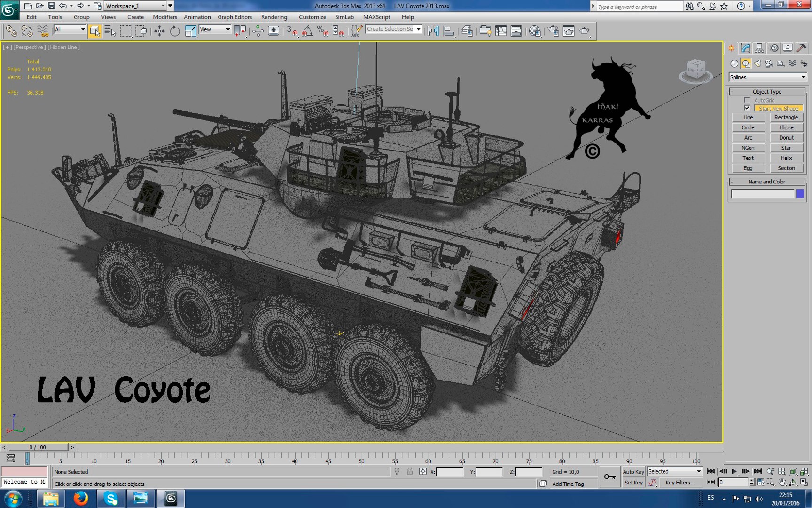Click the Play Animation button

pyautogui.click(x=734, y=471)
